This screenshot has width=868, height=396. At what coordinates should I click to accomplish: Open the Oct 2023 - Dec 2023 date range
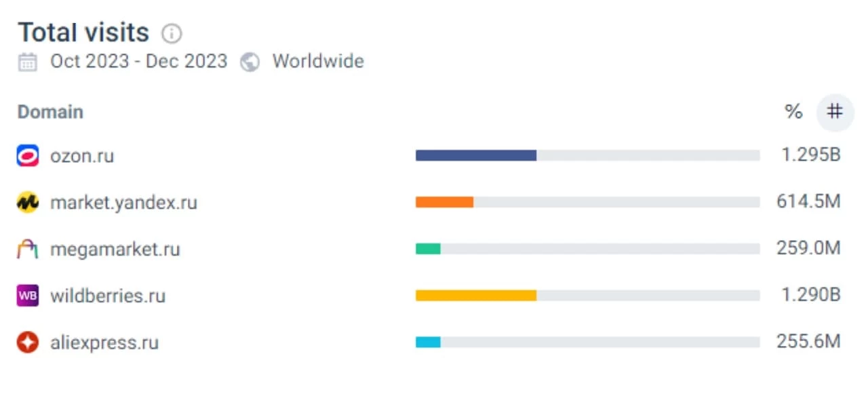138,62
